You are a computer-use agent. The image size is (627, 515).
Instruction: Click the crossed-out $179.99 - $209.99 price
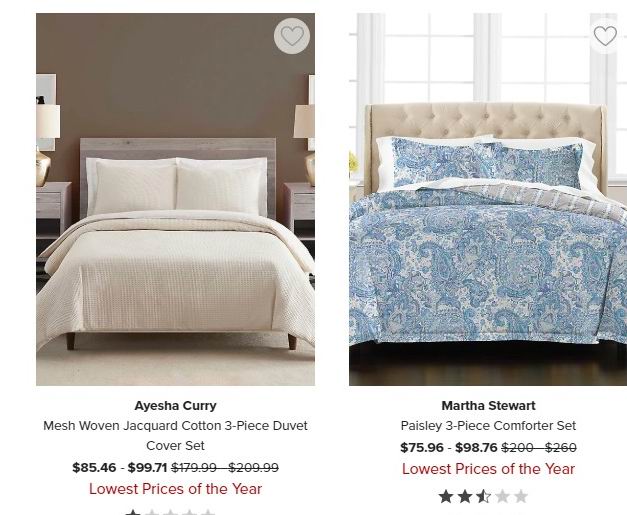click(225, 467)
